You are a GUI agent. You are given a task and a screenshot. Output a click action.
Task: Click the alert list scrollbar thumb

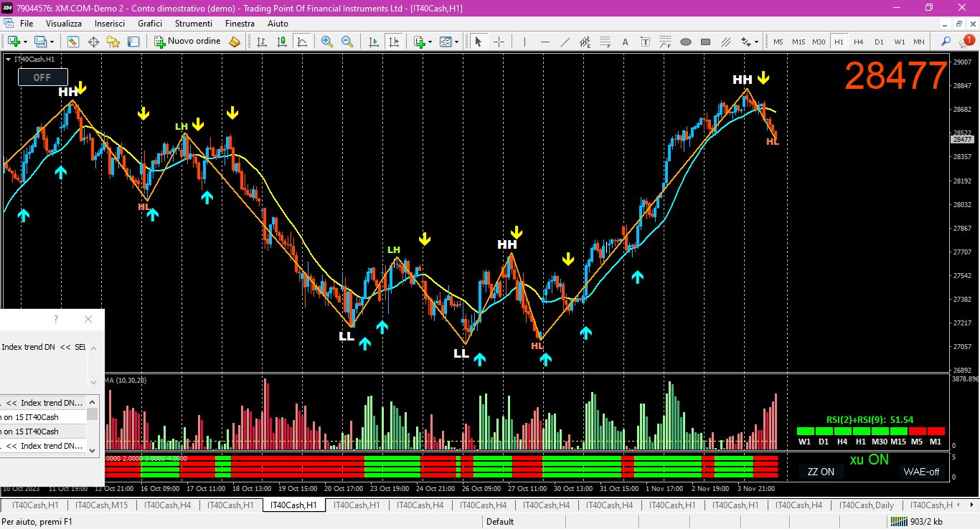coord(93,414)
